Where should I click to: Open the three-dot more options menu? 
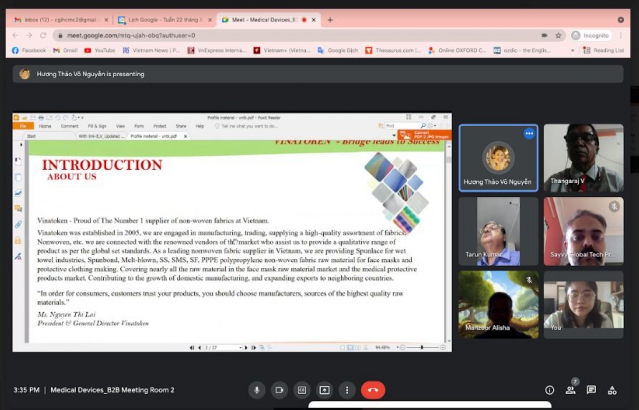[347, 390]
